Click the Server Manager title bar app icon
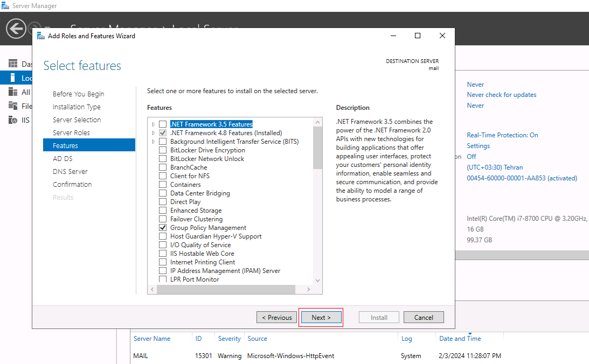 (x=5, y=5)
